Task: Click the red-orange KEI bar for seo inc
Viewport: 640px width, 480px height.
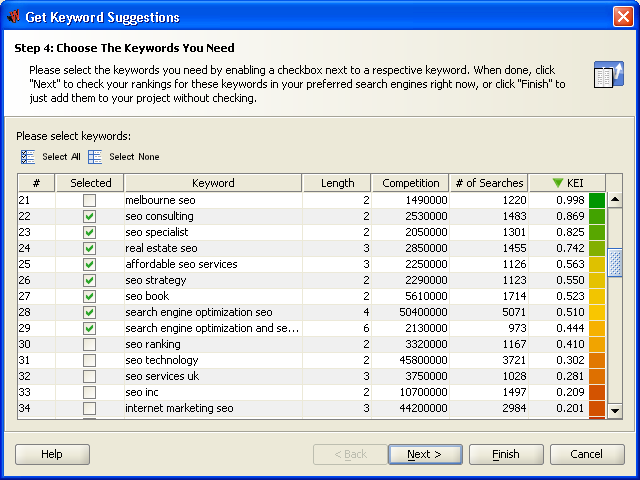Action: coord(597,392)
